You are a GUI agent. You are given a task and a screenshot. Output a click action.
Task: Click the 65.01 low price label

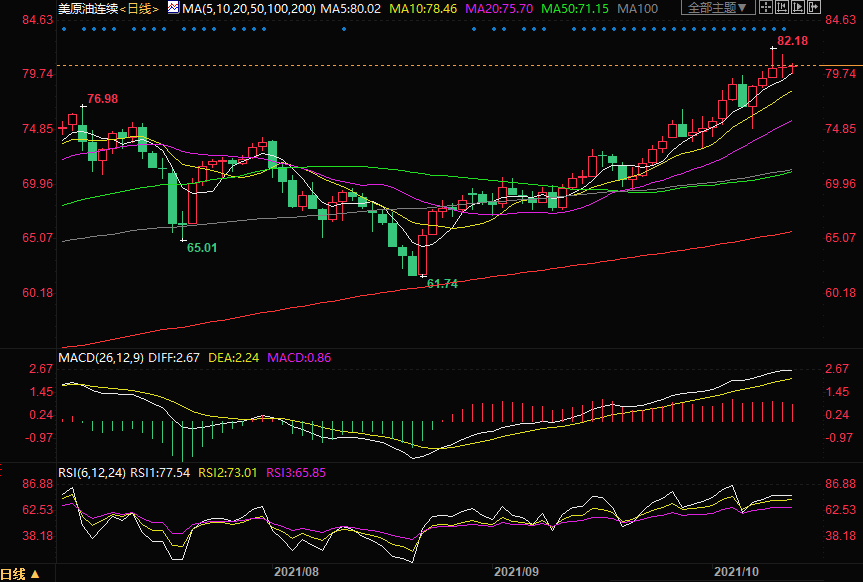pyautogui.click(x=202, y=247)
